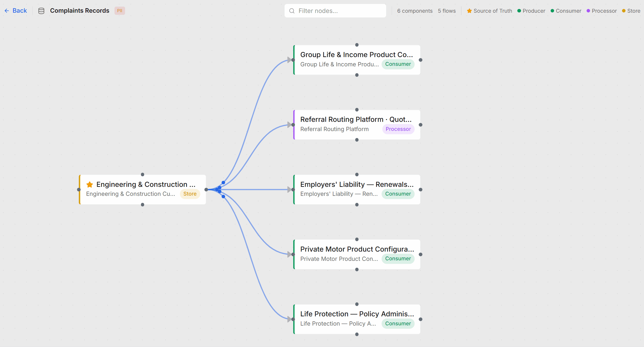Click left input handle of Group Life node
Viewport: 644px width, 347px height.
pyautogui.click(x=293, y=60)
